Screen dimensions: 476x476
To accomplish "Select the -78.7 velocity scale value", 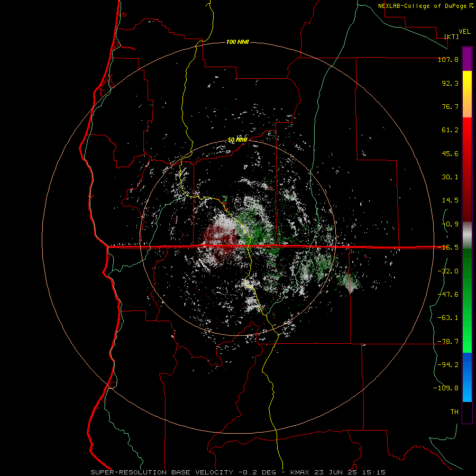I will tap(448, 342).
